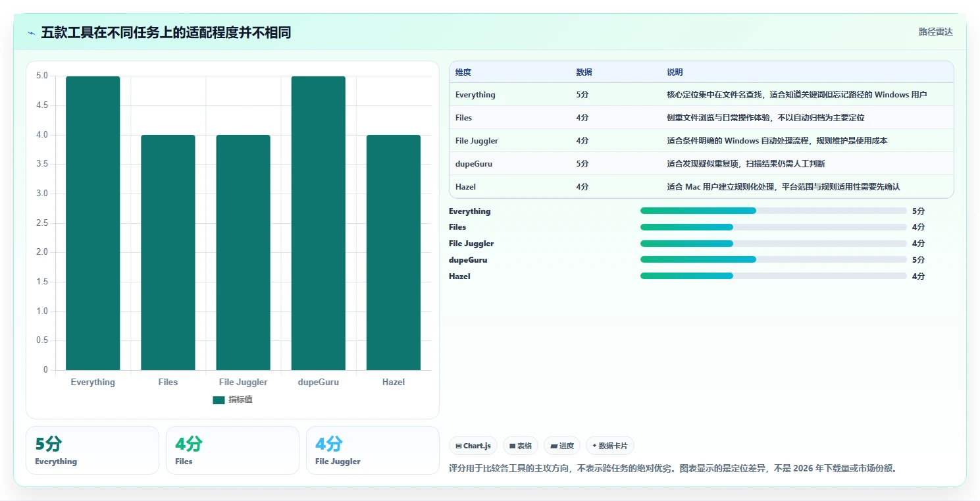This screenshot has height=501, width=980.
Task: Click the Hazel label beside its progress bar
Action: click(459, 277)
